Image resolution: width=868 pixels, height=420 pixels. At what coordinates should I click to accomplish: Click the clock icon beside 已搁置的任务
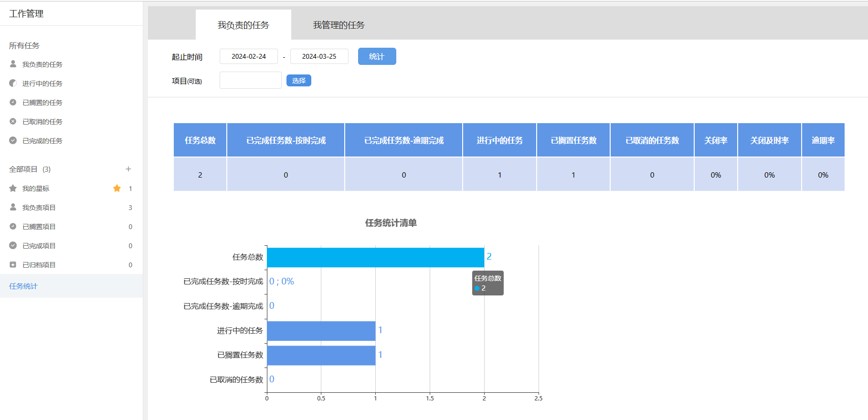[x=13, y=102]
